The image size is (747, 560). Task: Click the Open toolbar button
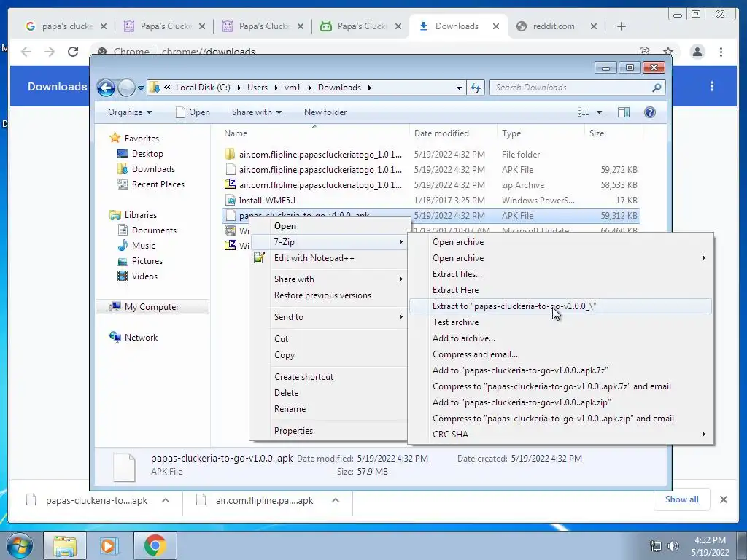(193, 112)
